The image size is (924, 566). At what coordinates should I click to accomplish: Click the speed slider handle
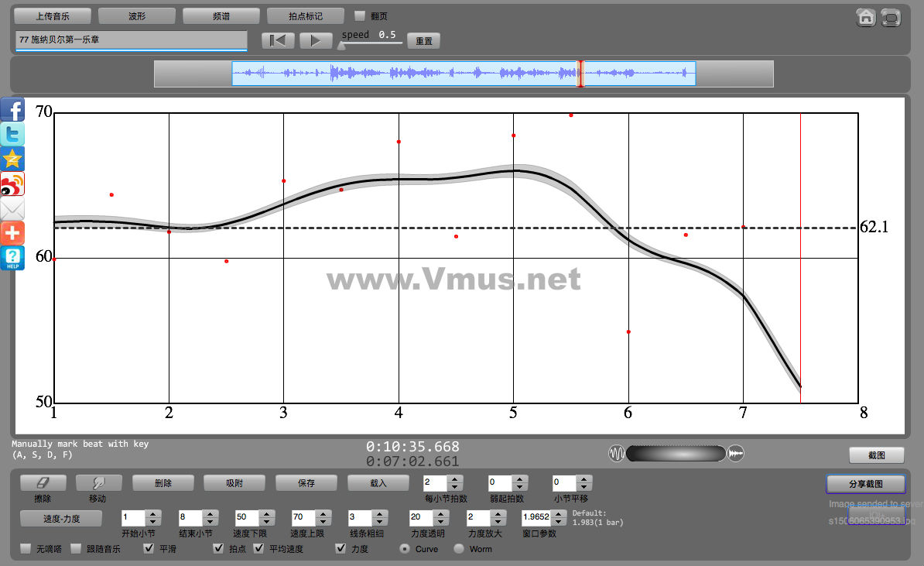(x=341, y=45)
